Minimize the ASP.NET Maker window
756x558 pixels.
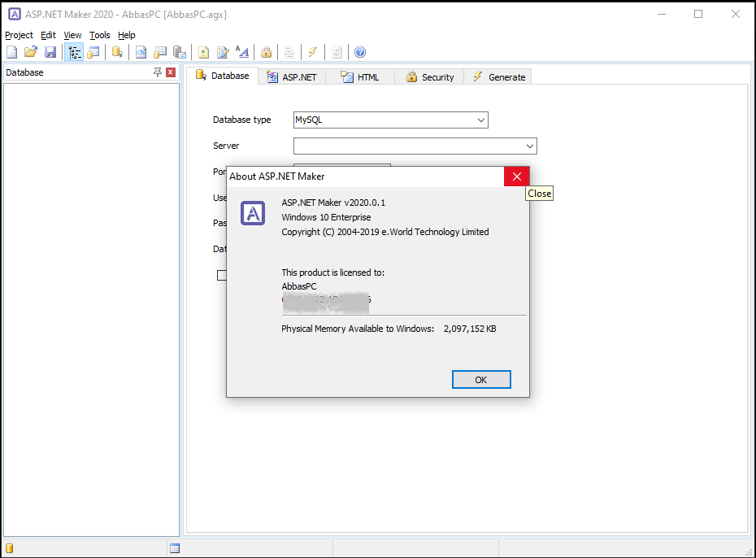(662, 14)
